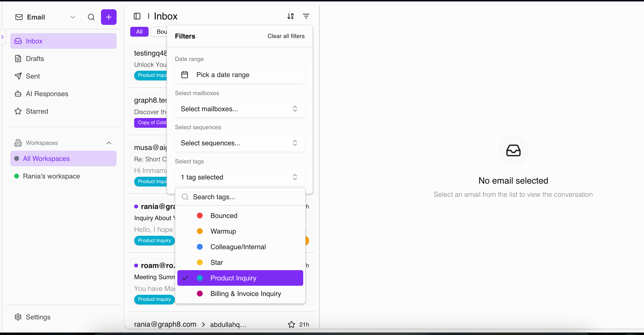Open the Pick a date range button

pos(240,75)
